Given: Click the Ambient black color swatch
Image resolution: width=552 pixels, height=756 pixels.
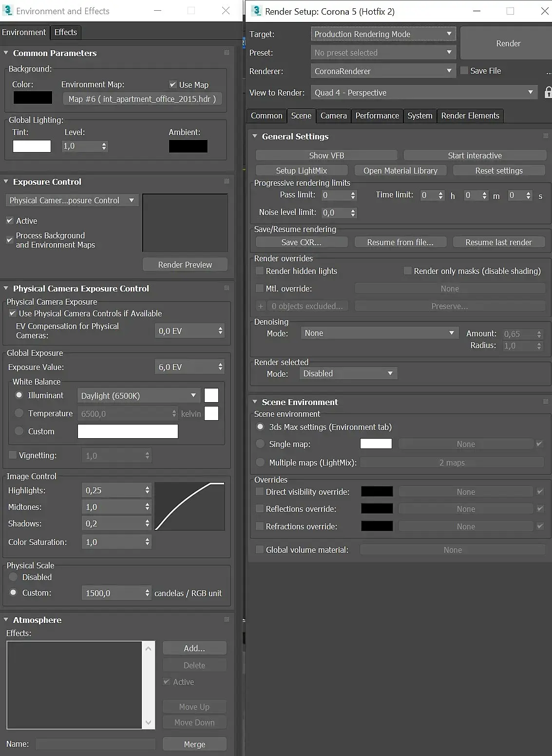Looking at the screenshot, I should [x=188, y=146].
